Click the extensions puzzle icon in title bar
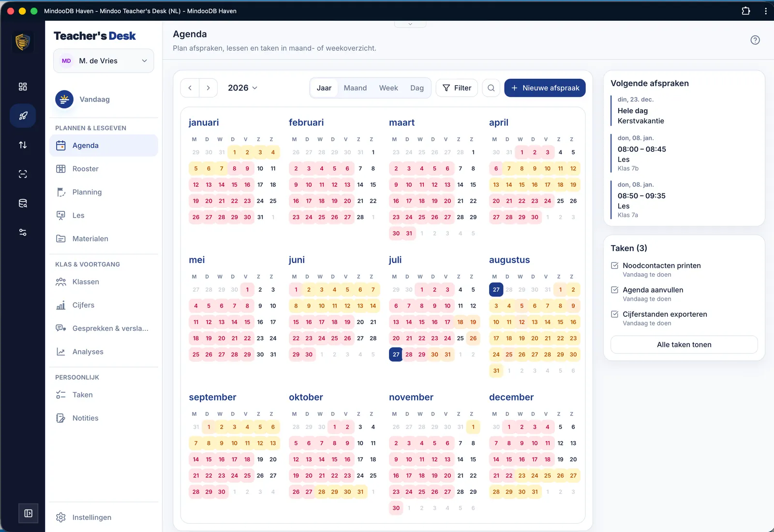This screenshot has height=532, width=774. tap(746, 11)
